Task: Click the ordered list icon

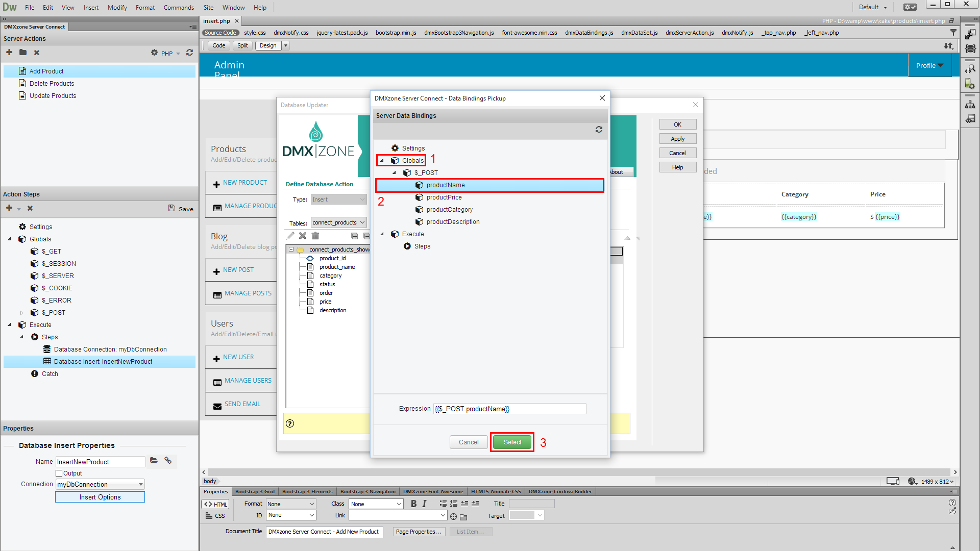Action: pos(454,504)
